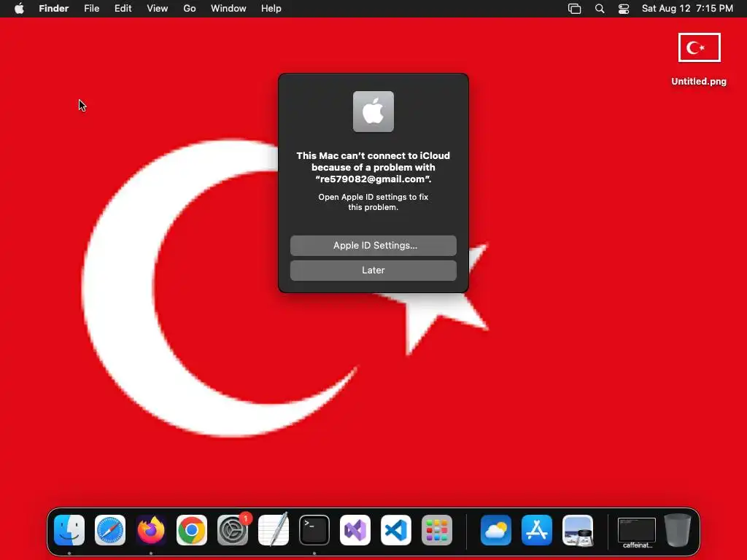The image size is (747, 560).
Task: Open Spotlight search in menu bar
Action: [600, 9]
